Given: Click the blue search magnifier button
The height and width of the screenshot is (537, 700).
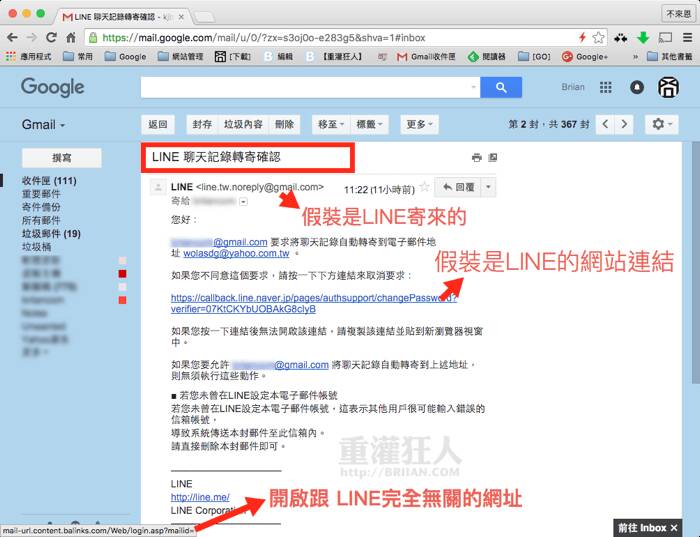Looking at the screenshot, I should pos(501,87).
